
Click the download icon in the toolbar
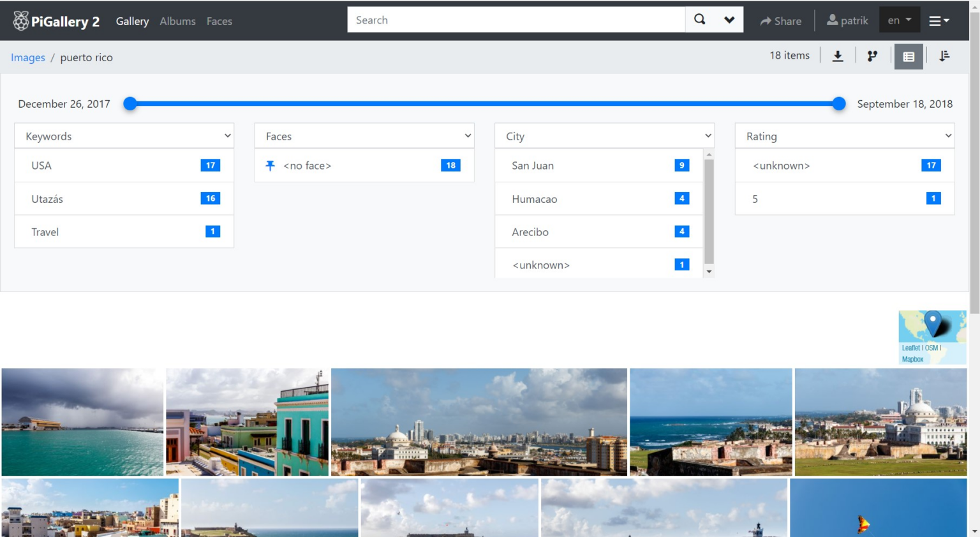(837, 55)
